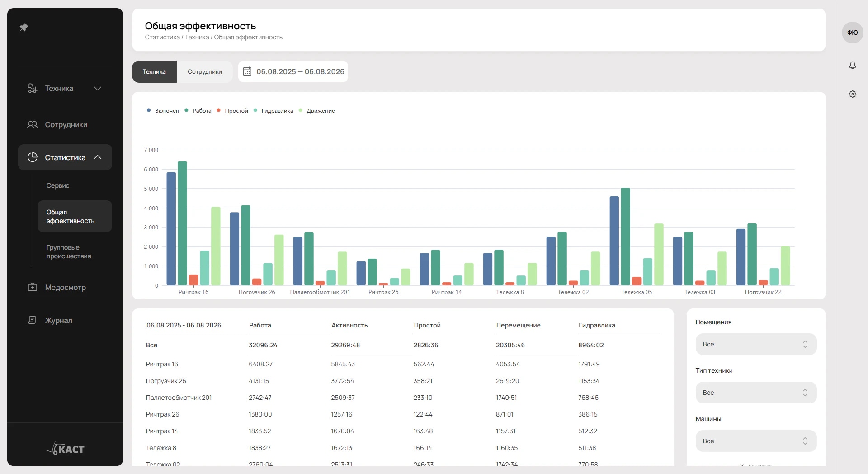Image resolution: width=868 pixels, height=474 pixels.
Task: Open Журнал section in sidebar
Action: 65,320
